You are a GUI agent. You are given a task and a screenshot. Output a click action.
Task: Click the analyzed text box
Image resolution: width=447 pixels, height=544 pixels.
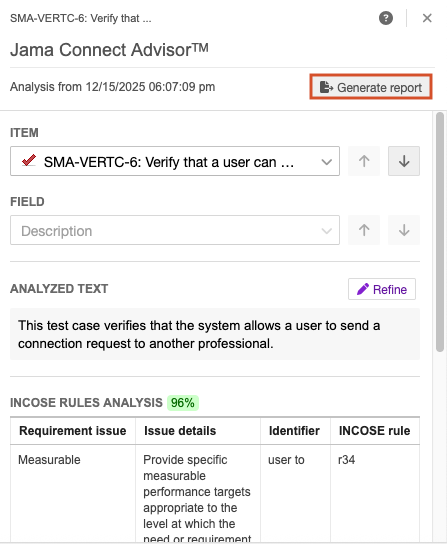[x=215, y=334]
